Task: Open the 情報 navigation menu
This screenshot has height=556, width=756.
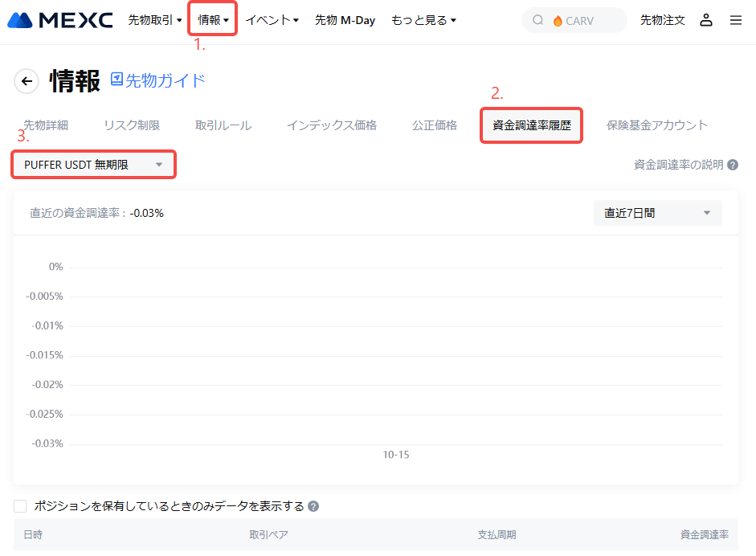Action: (x=213, y=20)
